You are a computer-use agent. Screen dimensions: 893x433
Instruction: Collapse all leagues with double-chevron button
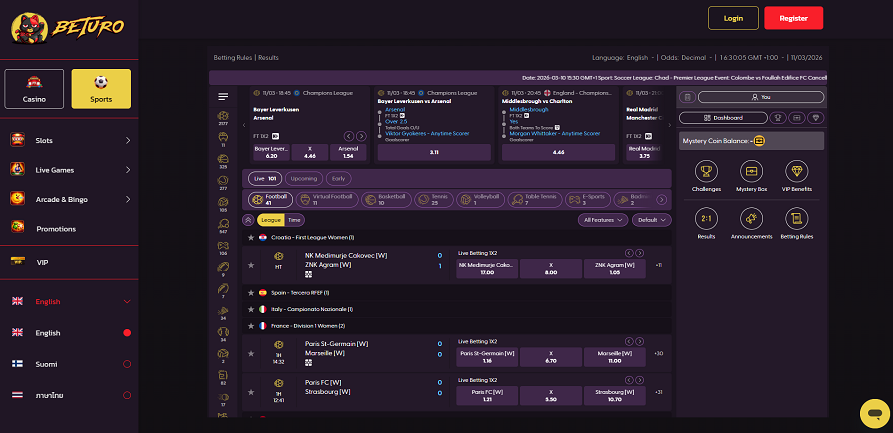pyautogui.click(x=248, y=220)
